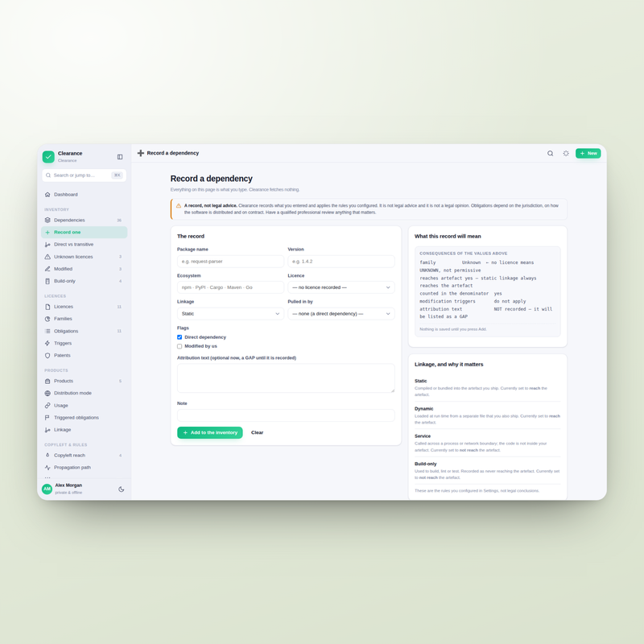Image resolution: width=644 pixels, height=644 pixels.
Task: Click Add to the inventory button
Action: coord(210,432)
